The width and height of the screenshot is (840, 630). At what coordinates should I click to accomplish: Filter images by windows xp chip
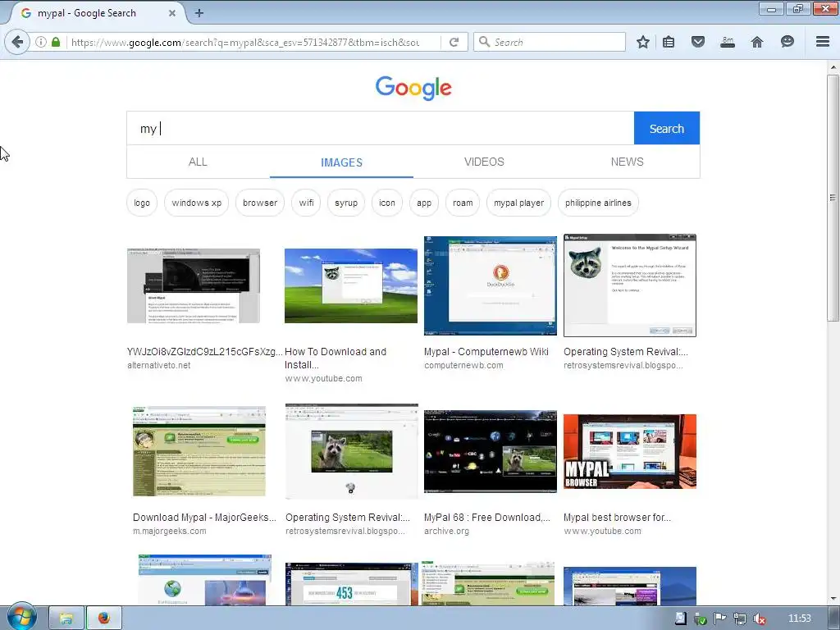197,203
